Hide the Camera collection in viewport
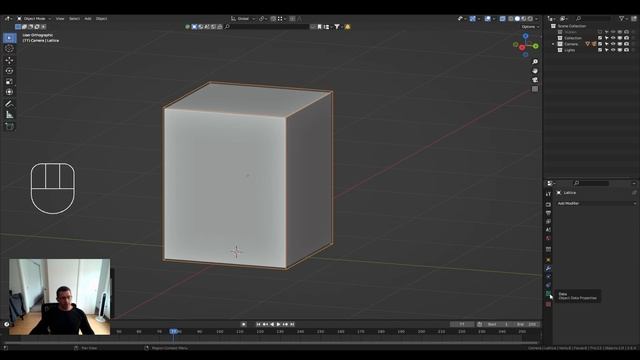This screenshot has height=360, width=640. [613, 44]
